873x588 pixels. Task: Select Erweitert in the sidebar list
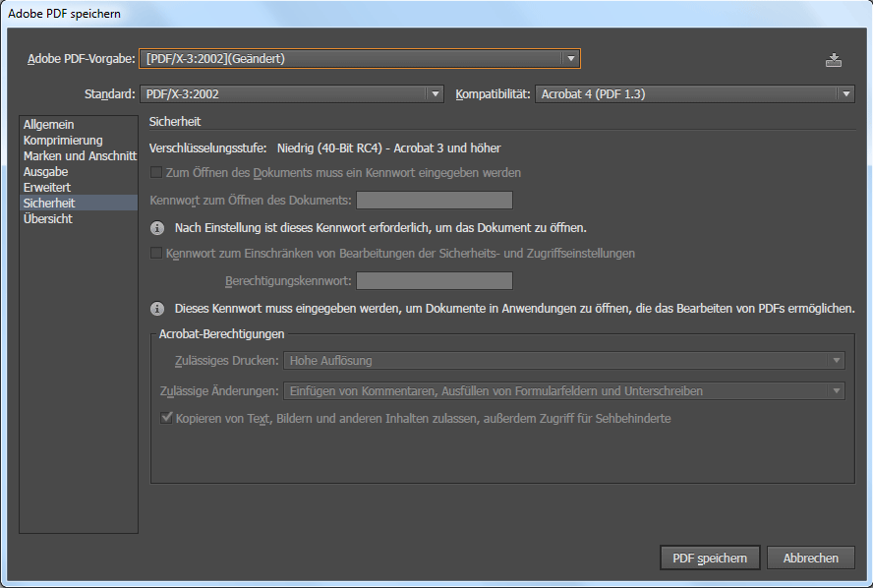[47, 188]
